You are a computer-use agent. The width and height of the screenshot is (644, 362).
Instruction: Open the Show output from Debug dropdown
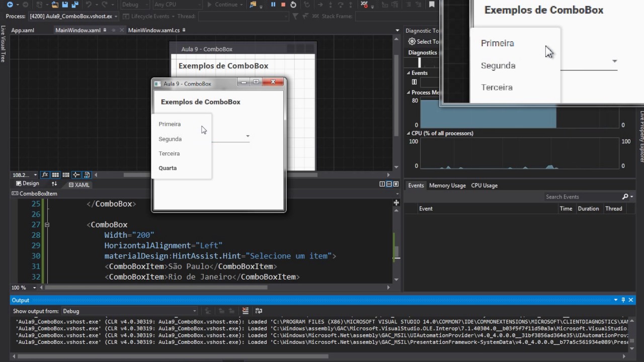pyautogui.click(x=130, y=311)
